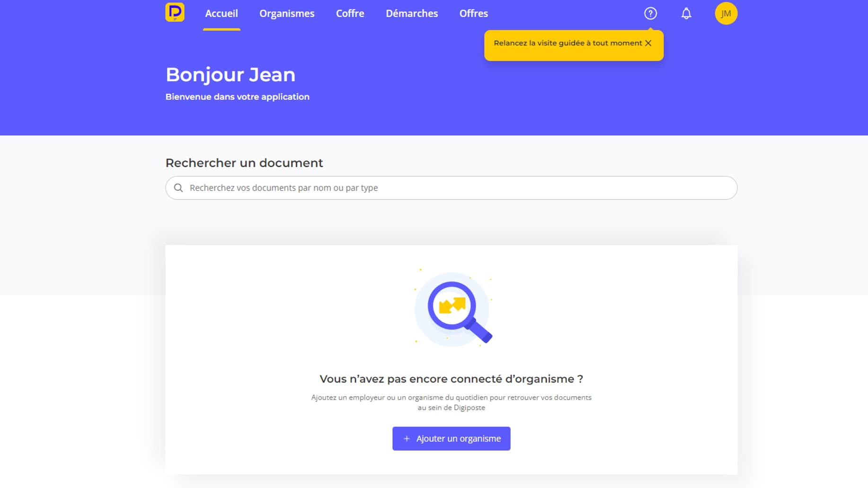Select the Offres menu item
868x488 pixels.
[473, 14]
